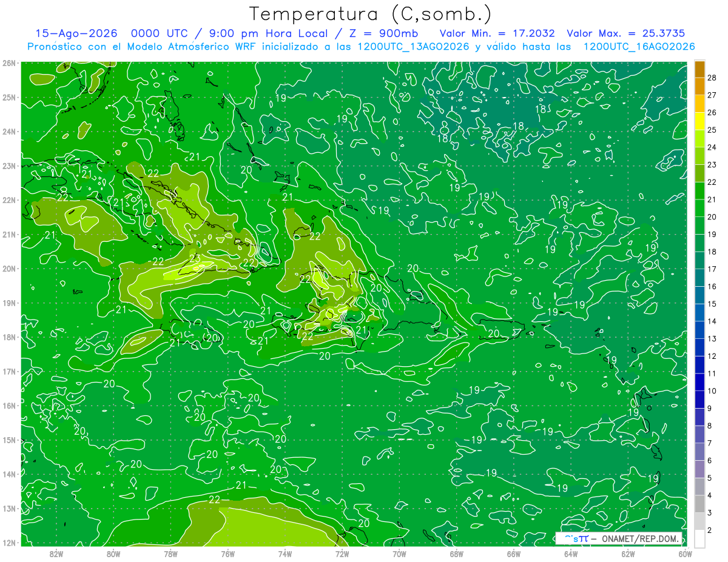This screenshot has height=562, width=728.
Task: Click color bar segment between 19 and 20
Action: 699,226
